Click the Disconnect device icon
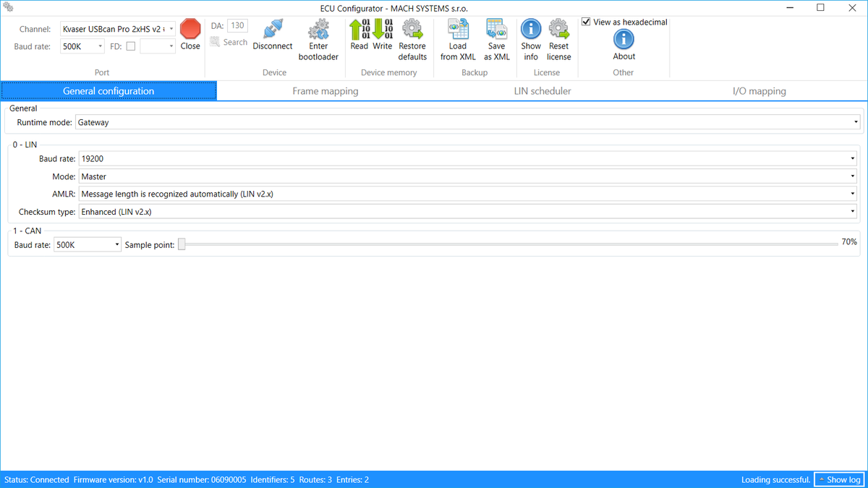The image size is (868, 488). coord(273,30)
